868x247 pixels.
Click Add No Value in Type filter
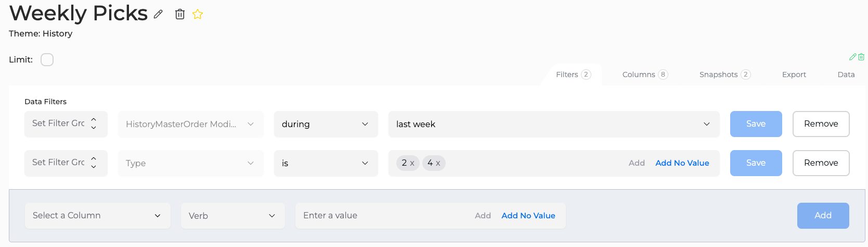(682, 163)
